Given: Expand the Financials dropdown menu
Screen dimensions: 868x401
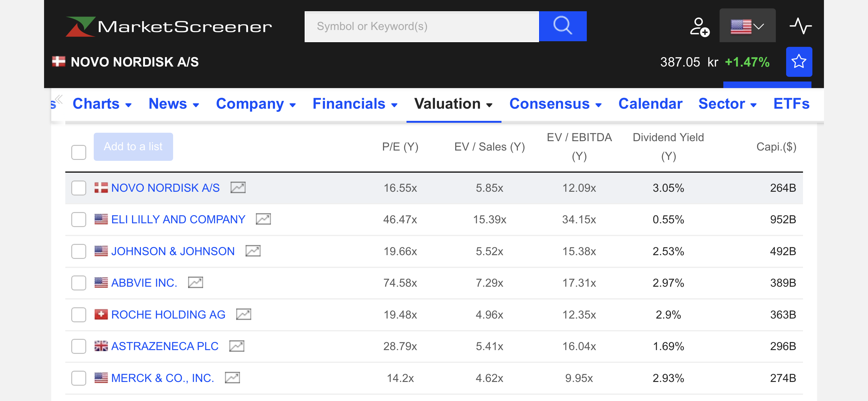Looking at the screenshot, I should (355, 104).
